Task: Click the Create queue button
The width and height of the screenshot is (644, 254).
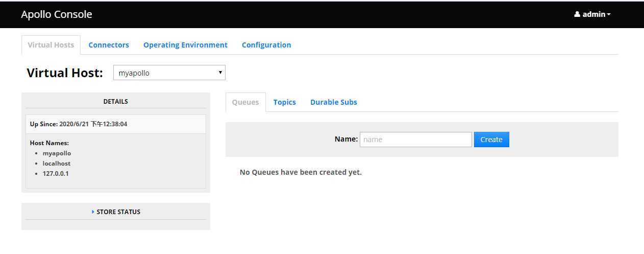Action: [x=491, y=140]
